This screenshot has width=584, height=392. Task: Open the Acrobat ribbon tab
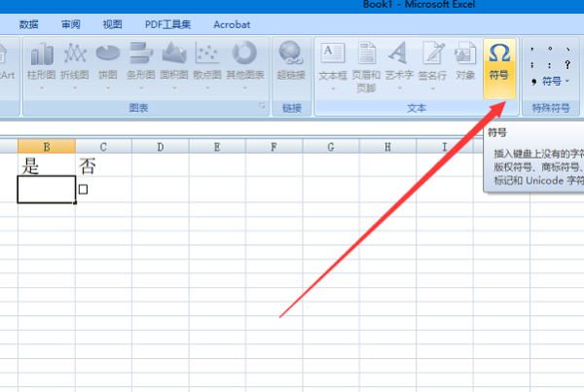tap(232, 24)
